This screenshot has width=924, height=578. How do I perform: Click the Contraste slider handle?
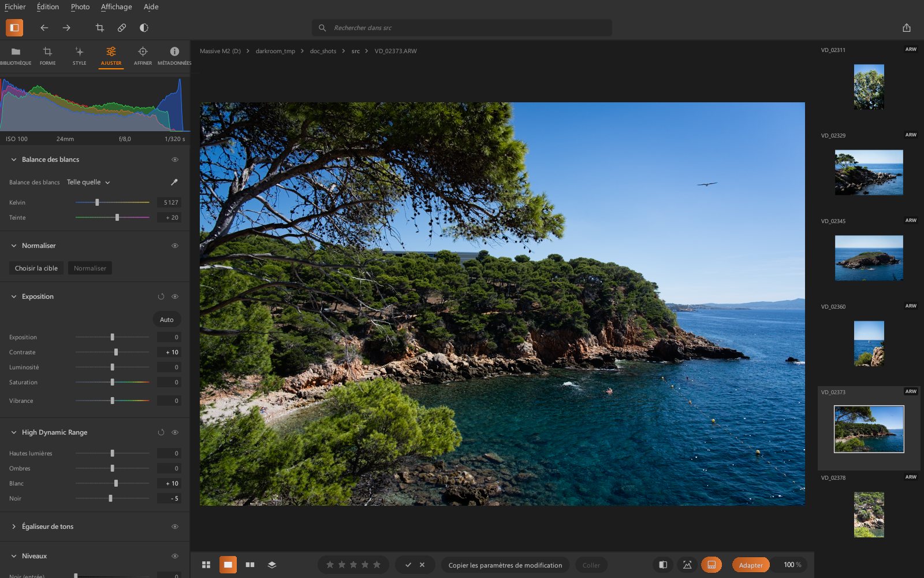click(116, 352)
